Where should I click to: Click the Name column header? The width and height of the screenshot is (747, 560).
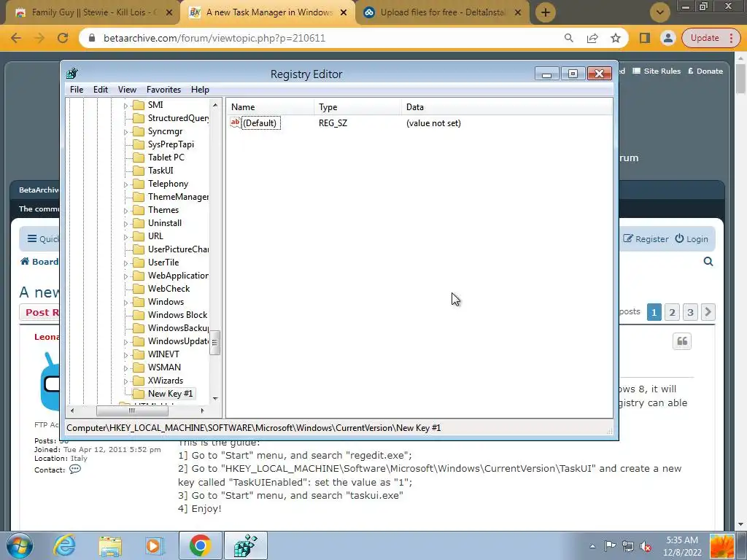pyautogui.click(x=270, y=107)
